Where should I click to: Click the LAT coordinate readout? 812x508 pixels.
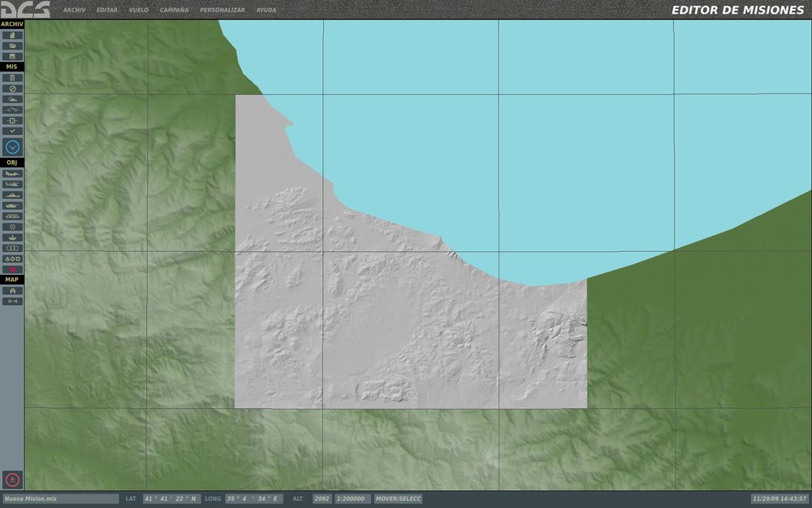[171, 499]
